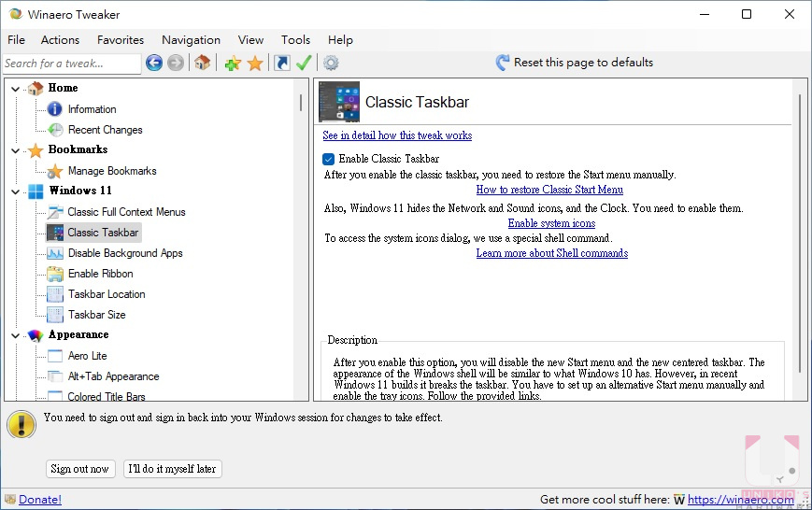Collapse the Windows 11 tree node

tap(15, 191)
